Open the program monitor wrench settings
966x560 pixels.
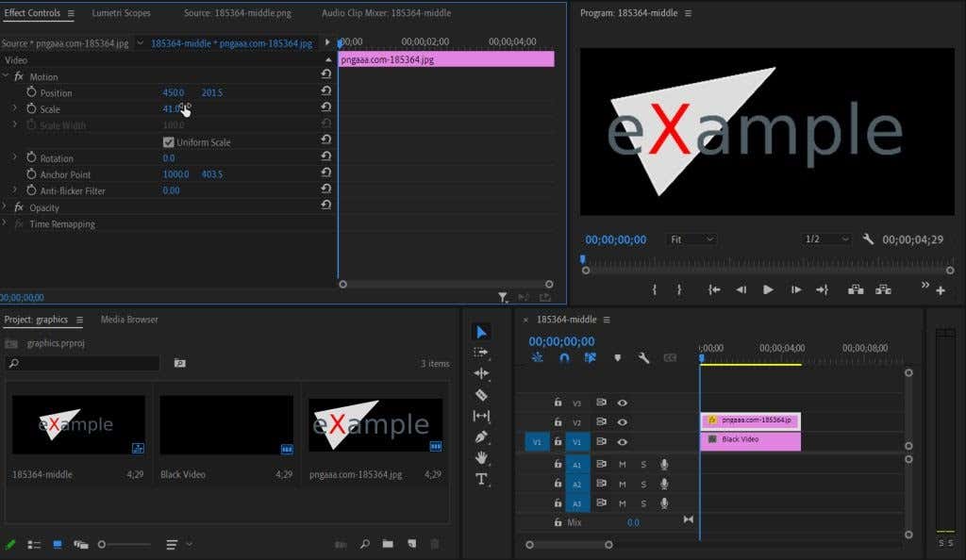tap(868, 239)
